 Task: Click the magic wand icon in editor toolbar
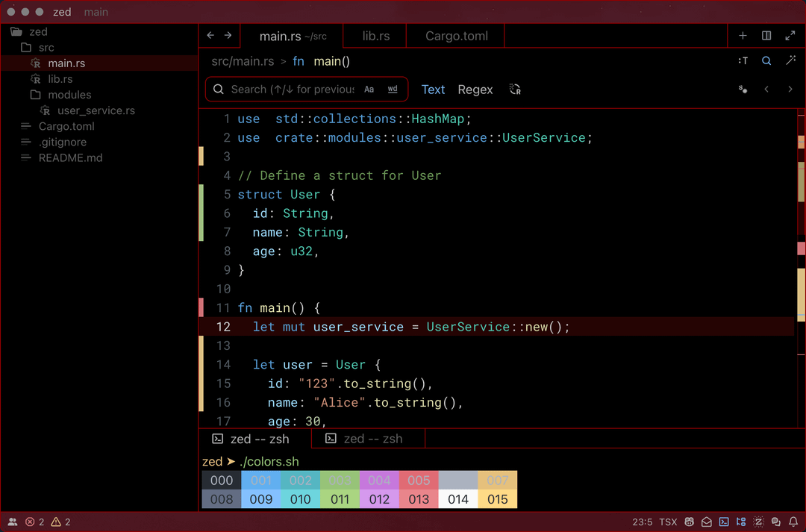790,61
